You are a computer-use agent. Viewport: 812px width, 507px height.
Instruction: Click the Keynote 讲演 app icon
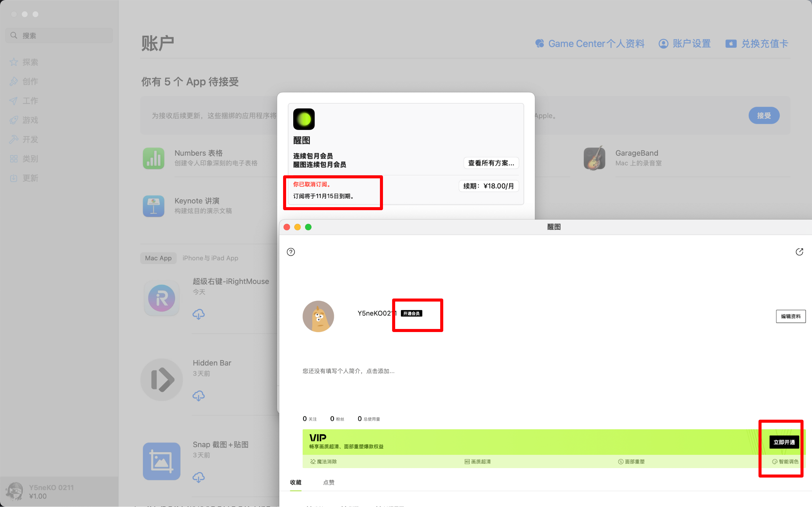coord(153,206)
